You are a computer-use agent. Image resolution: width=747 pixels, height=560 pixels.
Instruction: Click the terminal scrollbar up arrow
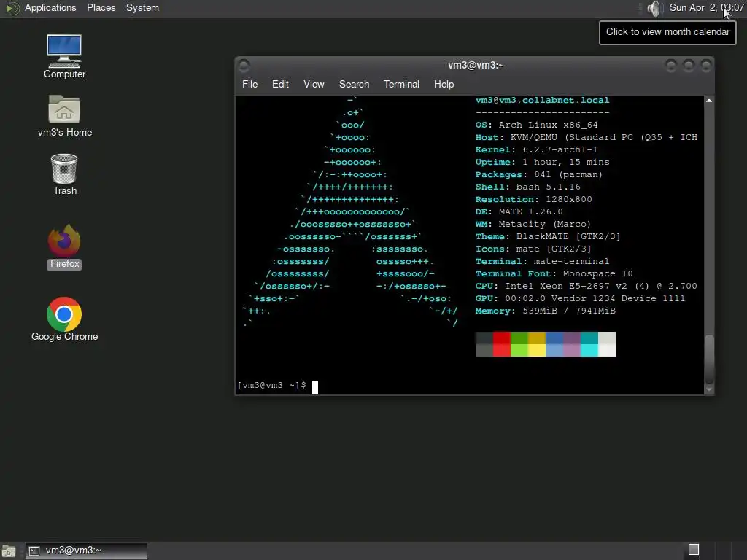pyautogui.click(x=709, y=101)
